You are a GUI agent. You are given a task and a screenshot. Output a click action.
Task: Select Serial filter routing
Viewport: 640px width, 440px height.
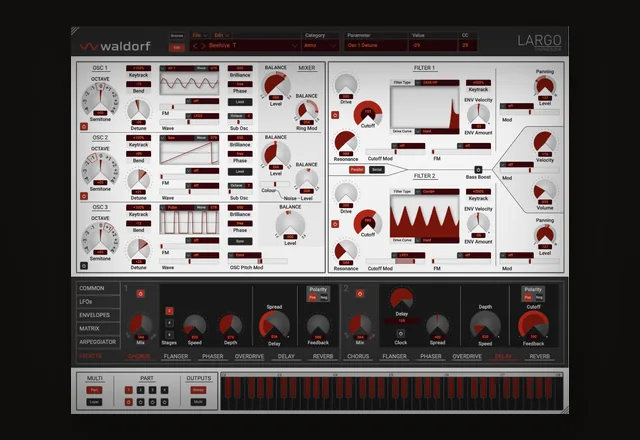point(377,170)
